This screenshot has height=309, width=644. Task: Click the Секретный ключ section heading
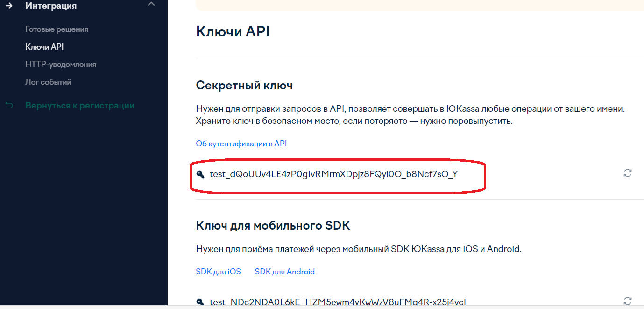(244, 86)
